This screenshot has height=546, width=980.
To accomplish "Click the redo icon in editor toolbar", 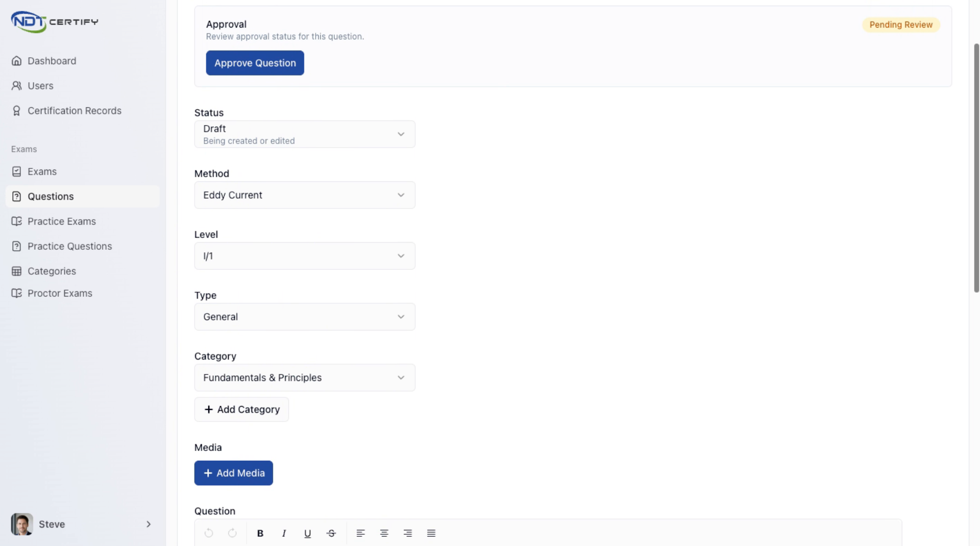I will pyautogui.click(x=232, y=533).
